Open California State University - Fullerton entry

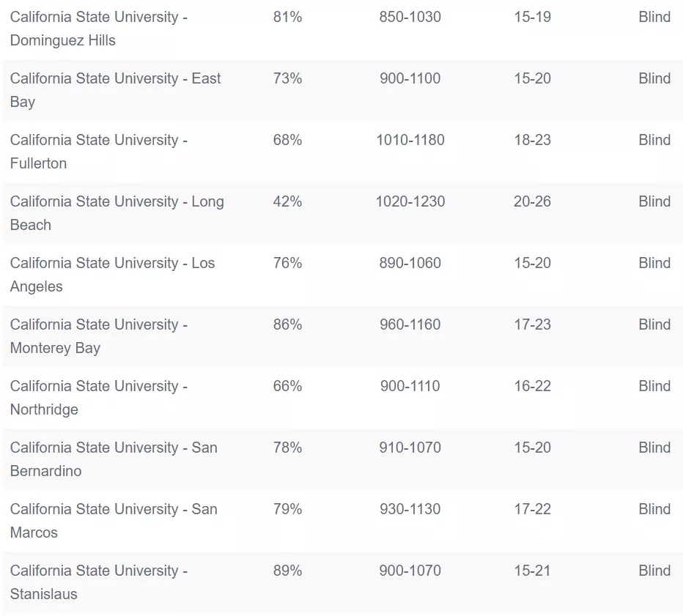tap(99, 152)
